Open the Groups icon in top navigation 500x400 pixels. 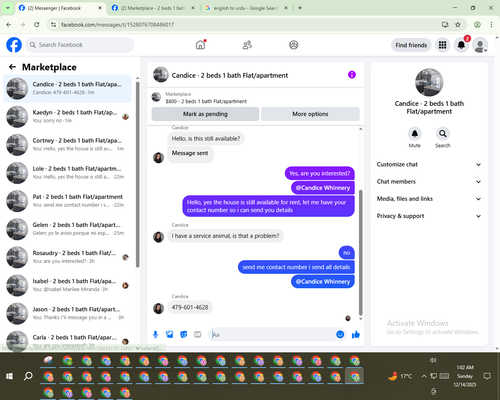[294, 45]
